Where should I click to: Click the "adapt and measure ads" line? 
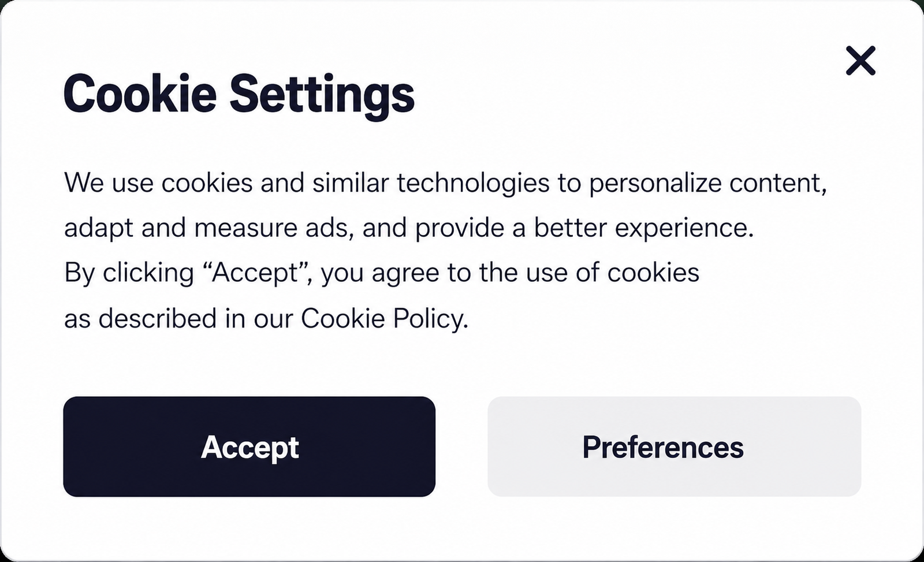[x=409, y=228]
